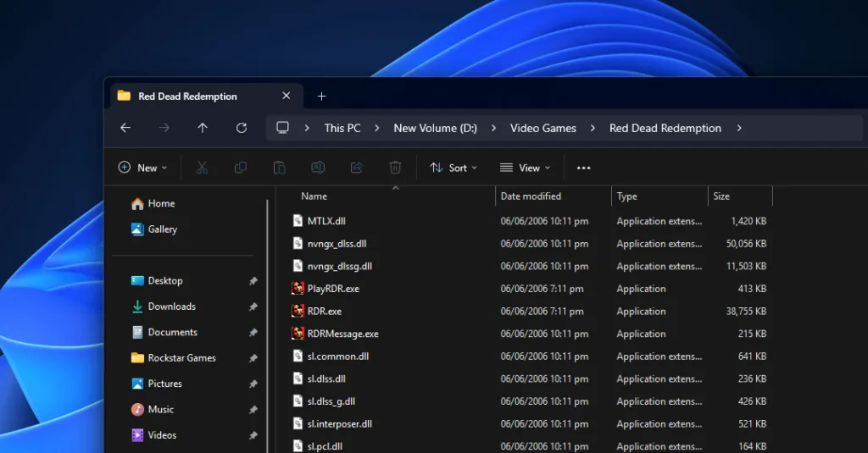Open Videos in the sidebar
The image size is (868, 453).
(154, 435)
